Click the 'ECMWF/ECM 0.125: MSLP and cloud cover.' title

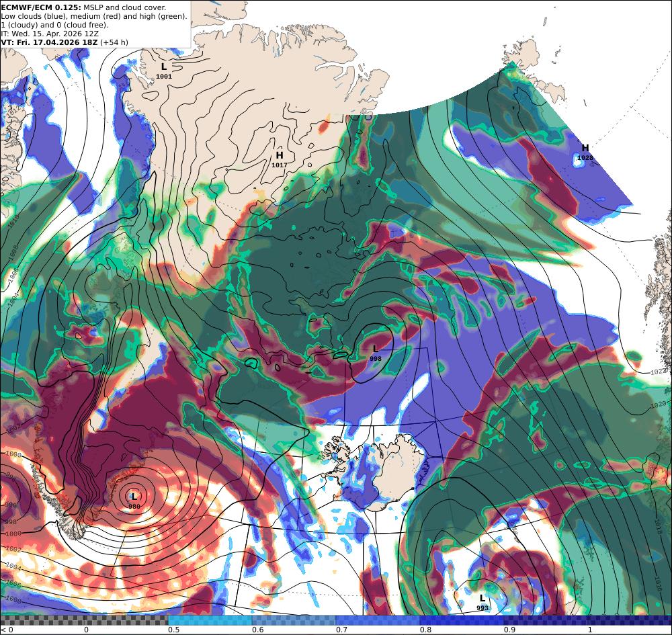point(83,7)
